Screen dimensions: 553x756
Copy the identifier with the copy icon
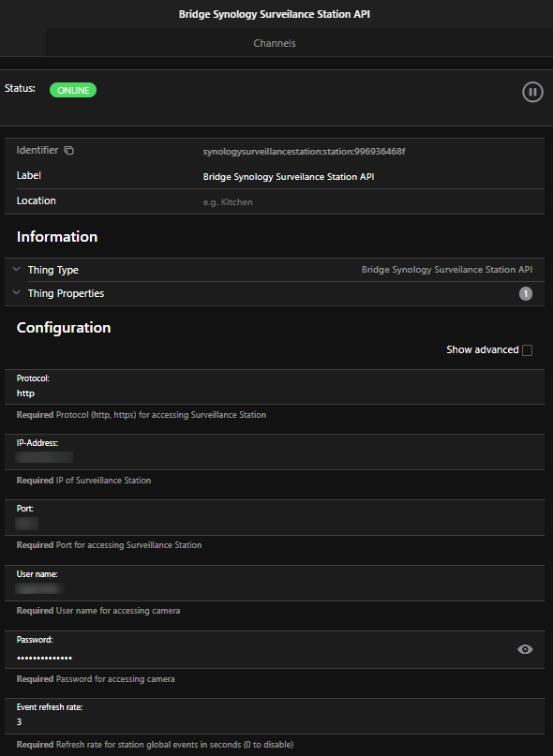point(69,151)
